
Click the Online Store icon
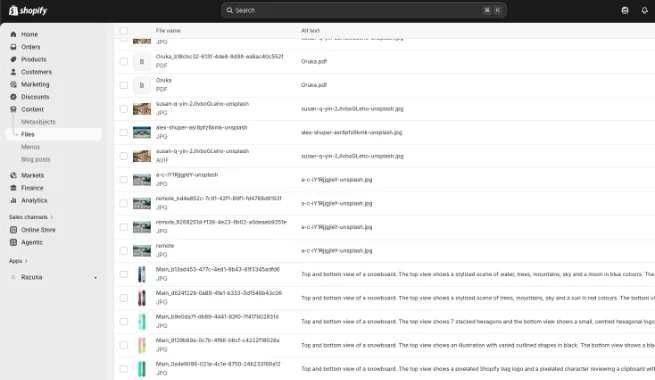click(x=13, y=230)
